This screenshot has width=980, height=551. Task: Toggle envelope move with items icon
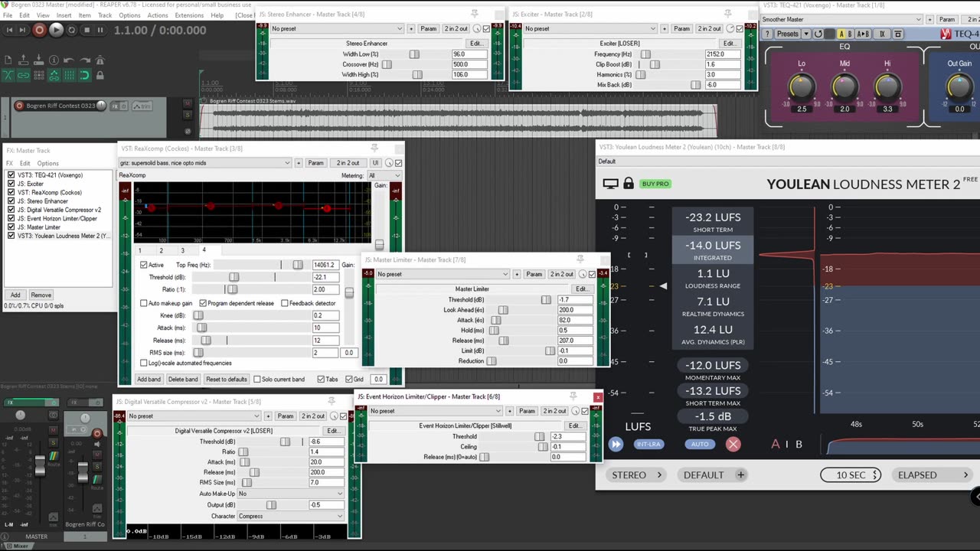tap(54, 75)
